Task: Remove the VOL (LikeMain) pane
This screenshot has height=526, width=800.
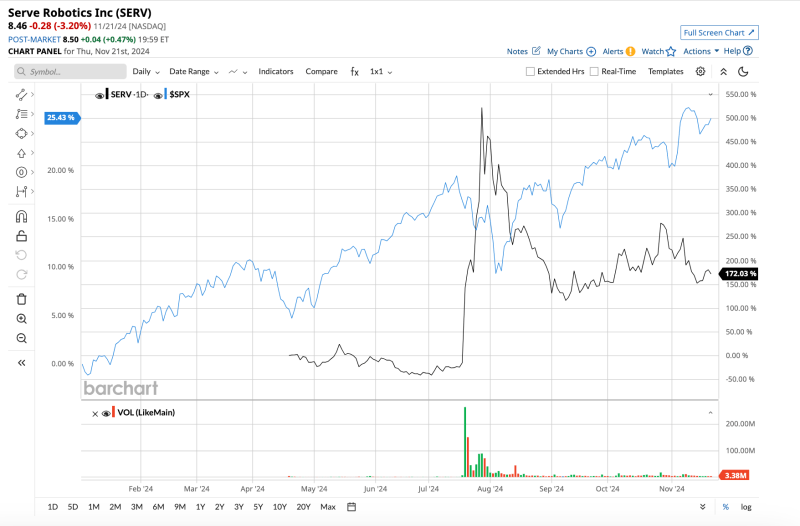Action: point(95,414)
